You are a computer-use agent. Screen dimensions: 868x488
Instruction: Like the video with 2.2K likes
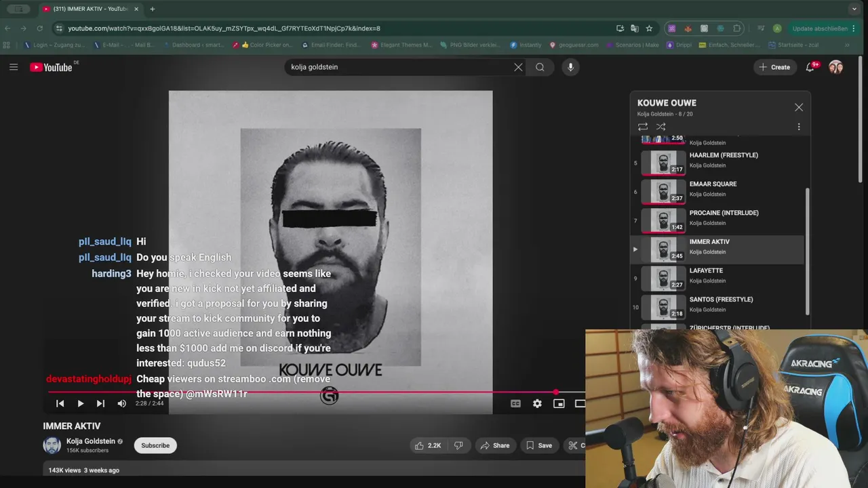(x=428, y=445)
